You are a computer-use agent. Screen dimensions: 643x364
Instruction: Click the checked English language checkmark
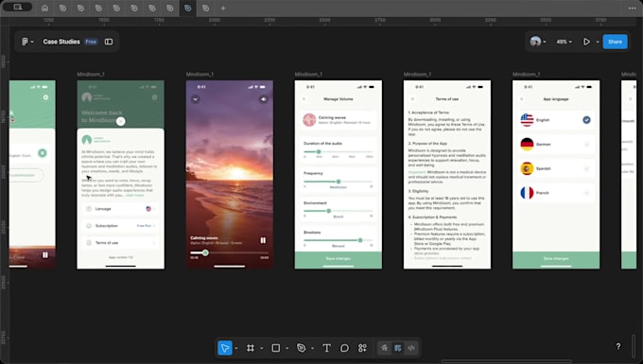(586, 120)
